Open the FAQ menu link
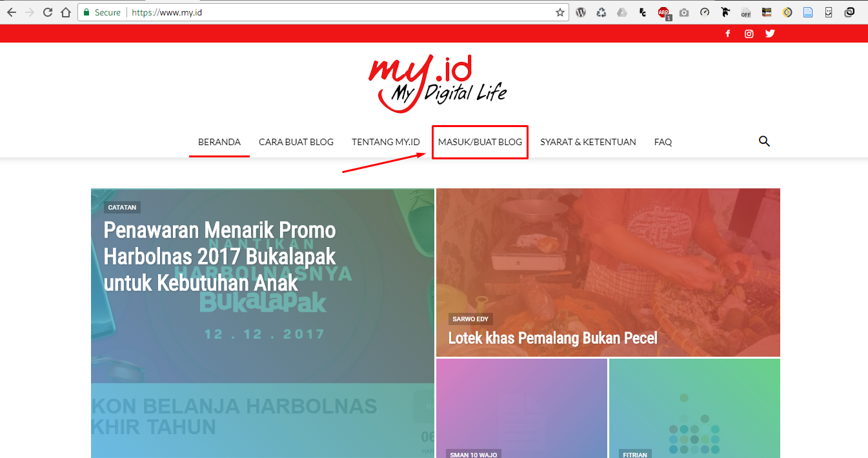This screenshot has width=868, height=458. (x=663, y=142)
